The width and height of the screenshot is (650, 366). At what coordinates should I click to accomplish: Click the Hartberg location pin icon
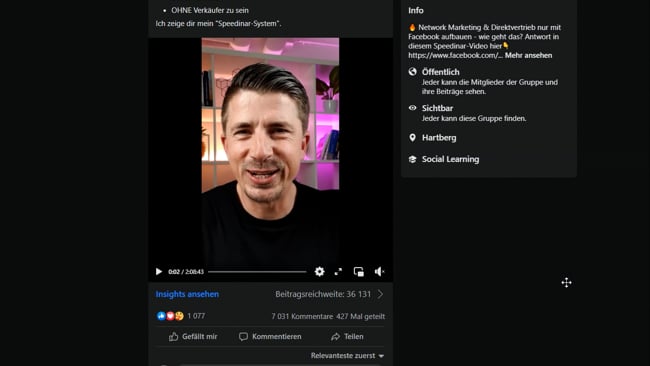coord(412,138)
